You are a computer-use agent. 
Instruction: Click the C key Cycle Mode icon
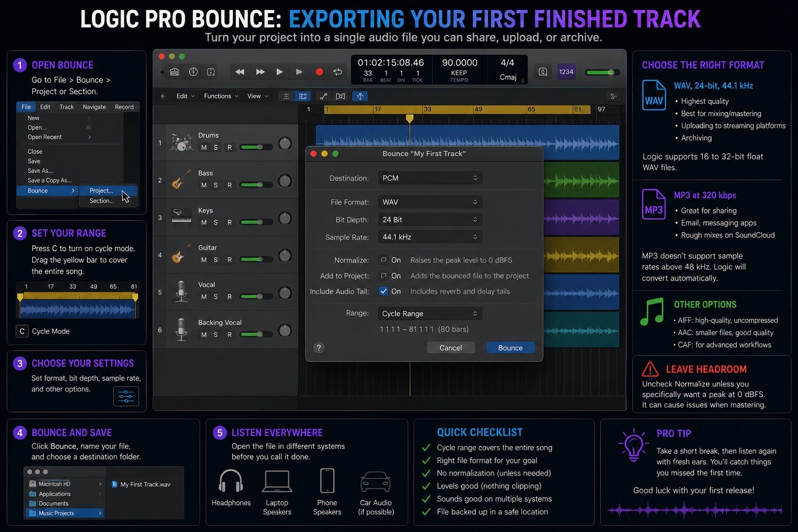point(22,331)
